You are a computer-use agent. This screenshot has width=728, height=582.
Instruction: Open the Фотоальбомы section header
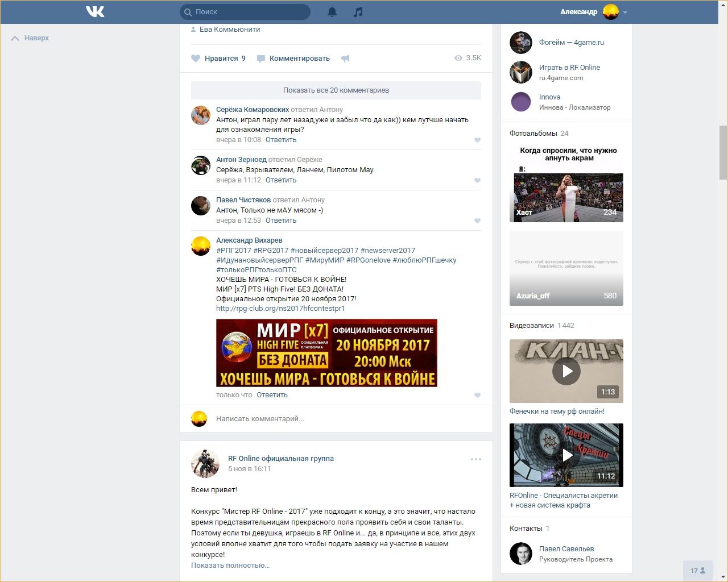[533, 134]
